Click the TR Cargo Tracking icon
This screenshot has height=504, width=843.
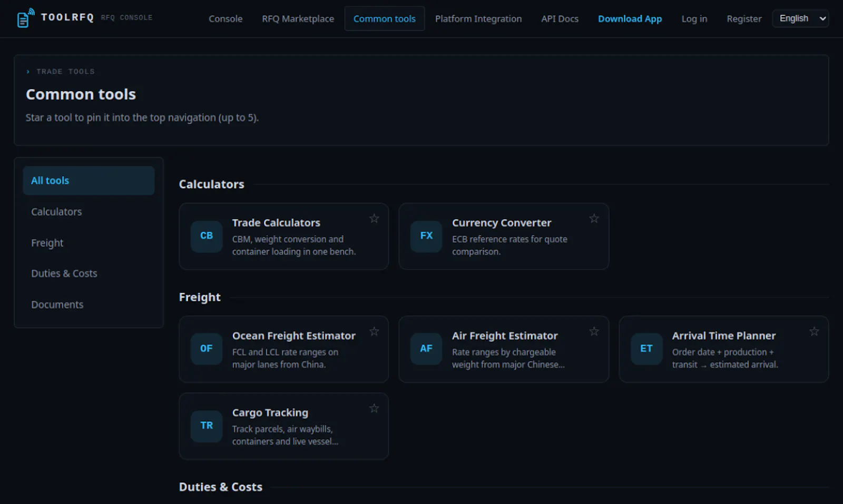pyautogui.click(x=207, y=426)
